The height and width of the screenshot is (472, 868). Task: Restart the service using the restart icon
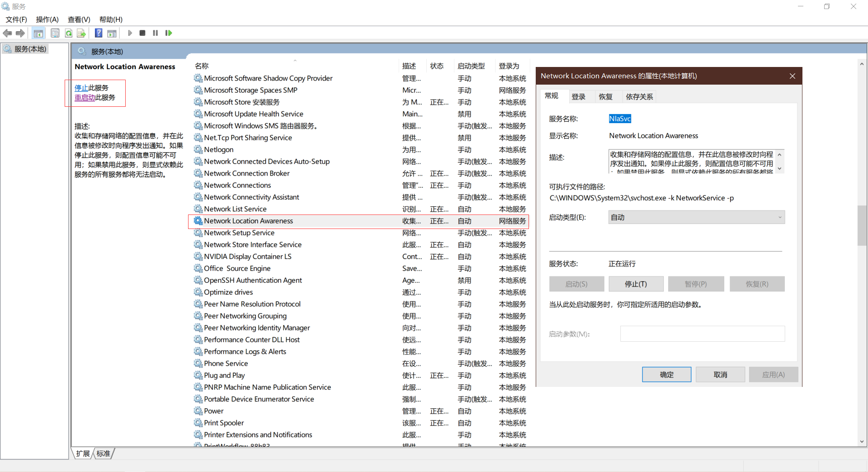[x=169, y=33]
